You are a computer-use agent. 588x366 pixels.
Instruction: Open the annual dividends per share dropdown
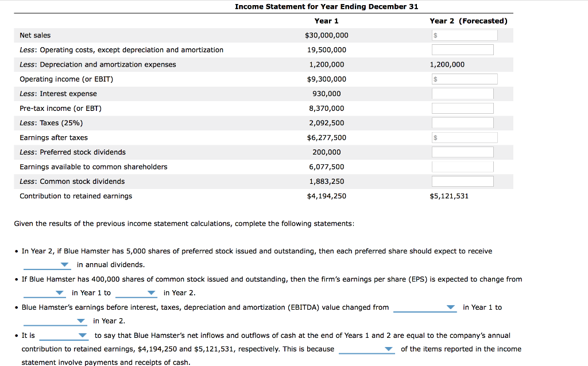[x=47, y=265]
